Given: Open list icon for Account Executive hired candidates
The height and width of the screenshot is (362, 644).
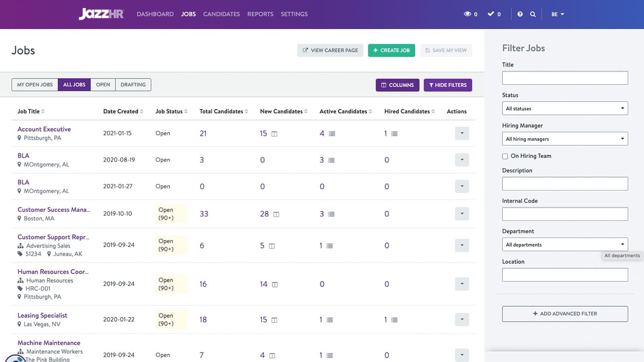Looking at the screenshot, I should tap(394, 134).
